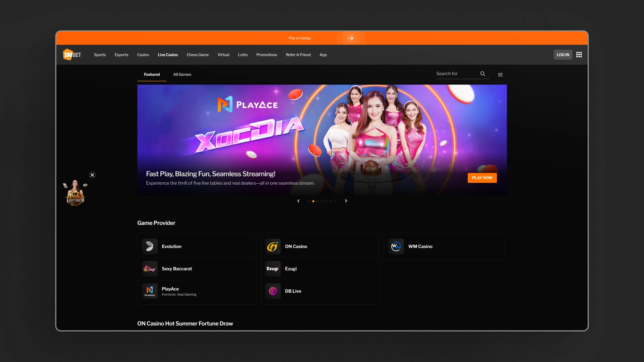Open ON Casino provider
644x362 pixels.
click(320, 246)
